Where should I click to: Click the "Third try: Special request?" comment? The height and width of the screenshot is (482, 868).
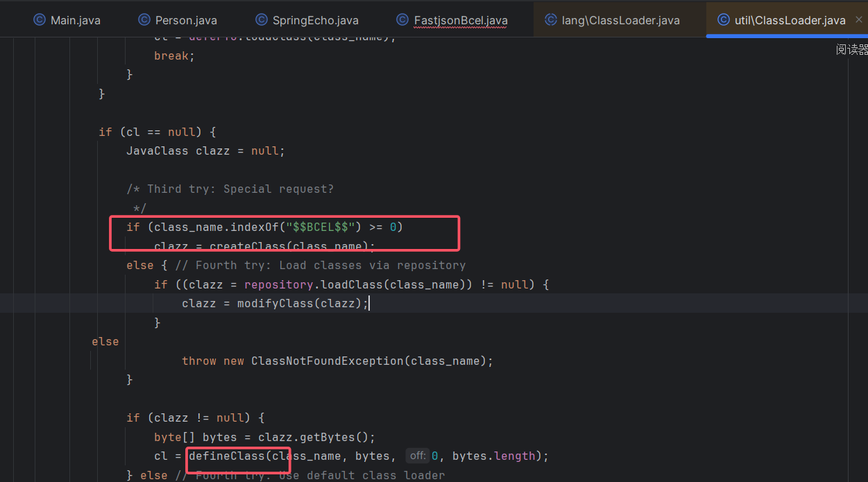coord(240,189)
